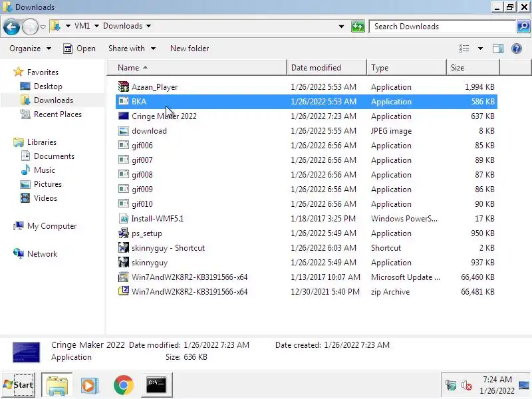Click 1/18/2017 3:25 PM date cell
This screenshot has width=532, height=399.
pyautogui.click(x=323, y=219)
